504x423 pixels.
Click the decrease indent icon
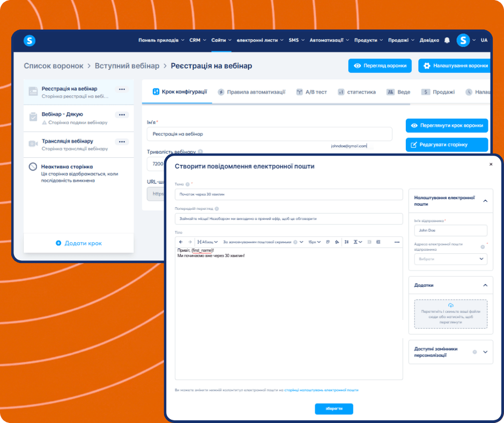(x=369, y=242)
